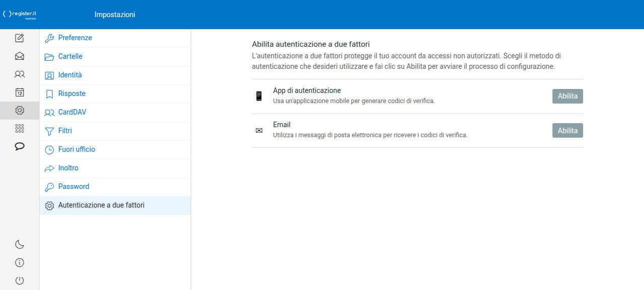Click the Preferenze wrench icon
Image resolution: width=644 pixels, height=290 pixels.
[49, 38]
